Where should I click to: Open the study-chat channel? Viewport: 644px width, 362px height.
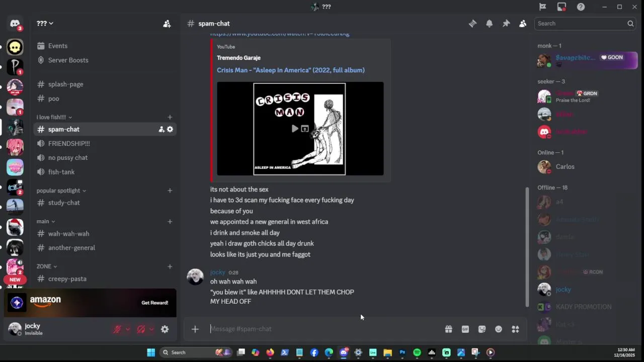coord(105,203)
